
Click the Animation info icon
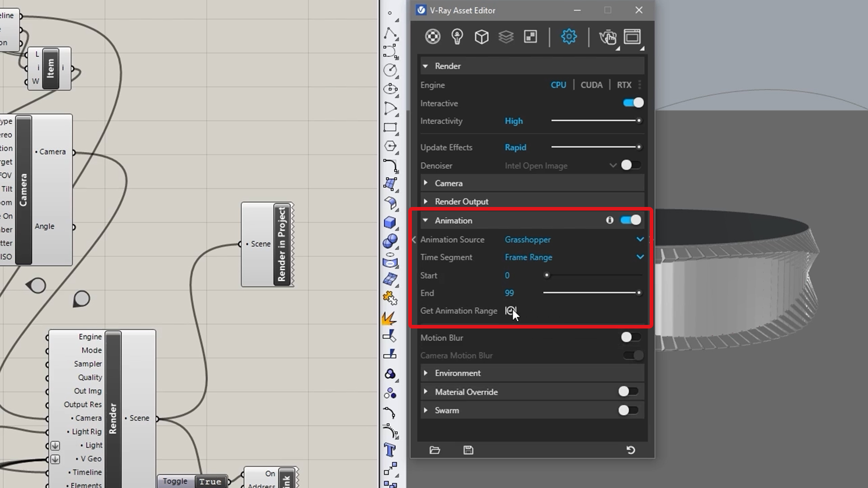coord(609,220)
